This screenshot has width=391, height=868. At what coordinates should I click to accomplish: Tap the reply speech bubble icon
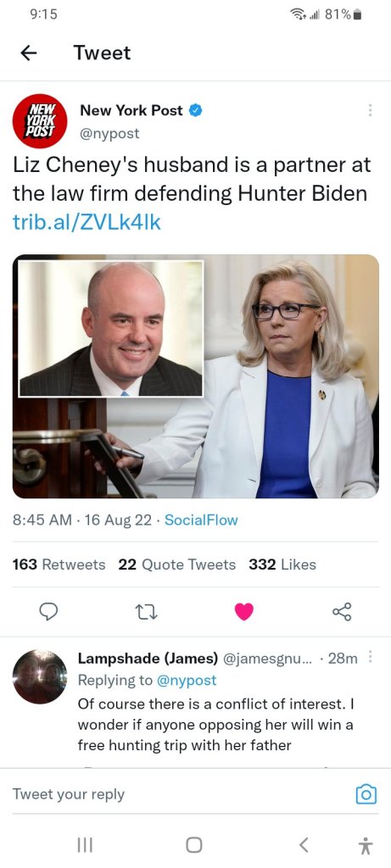click(x=48, y=611)
